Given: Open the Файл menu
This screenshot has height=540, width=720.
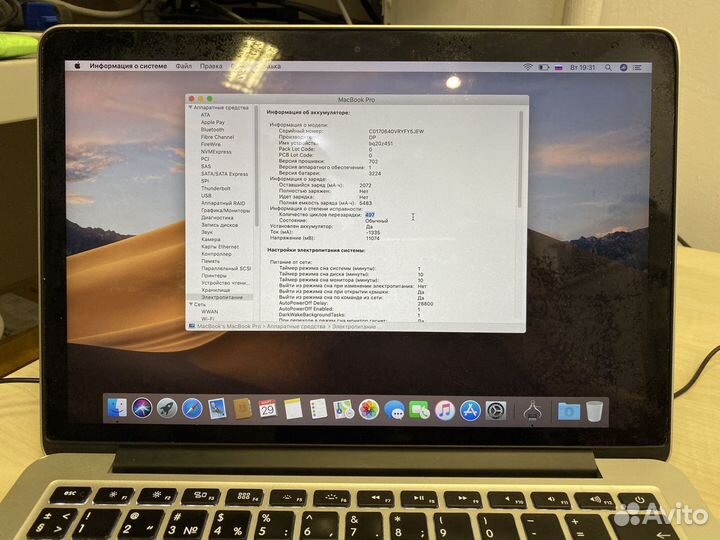Looking at the screenshot, I should [184, 66].
